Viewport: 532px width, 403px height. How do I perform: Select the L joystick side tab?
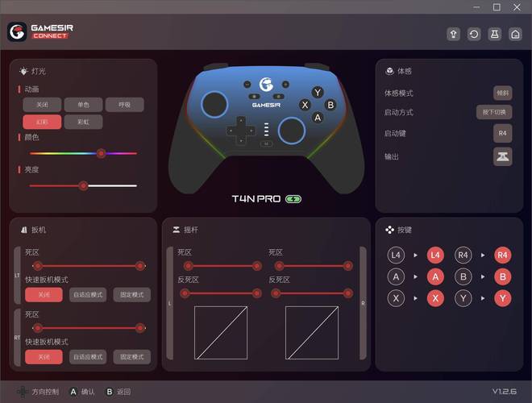point(169,303)
